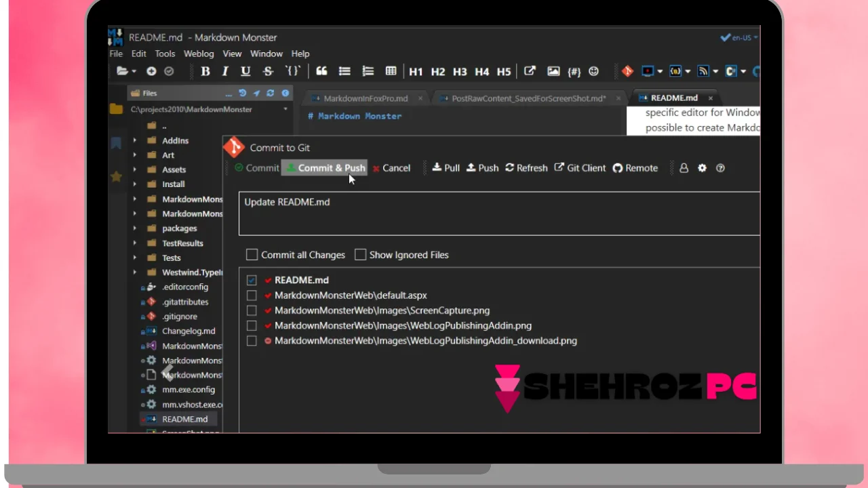
Task: Open the File menu
Action: click(116, 54)
